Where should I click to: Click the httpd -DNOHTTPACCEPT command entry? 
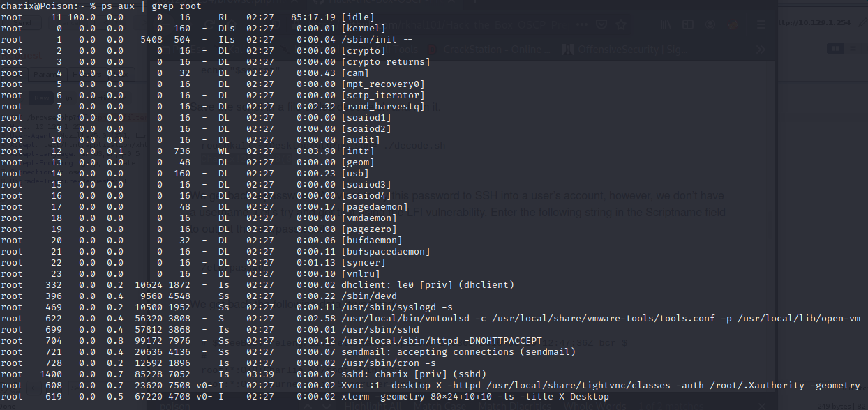pyautogui.click(x=442, y=341)
